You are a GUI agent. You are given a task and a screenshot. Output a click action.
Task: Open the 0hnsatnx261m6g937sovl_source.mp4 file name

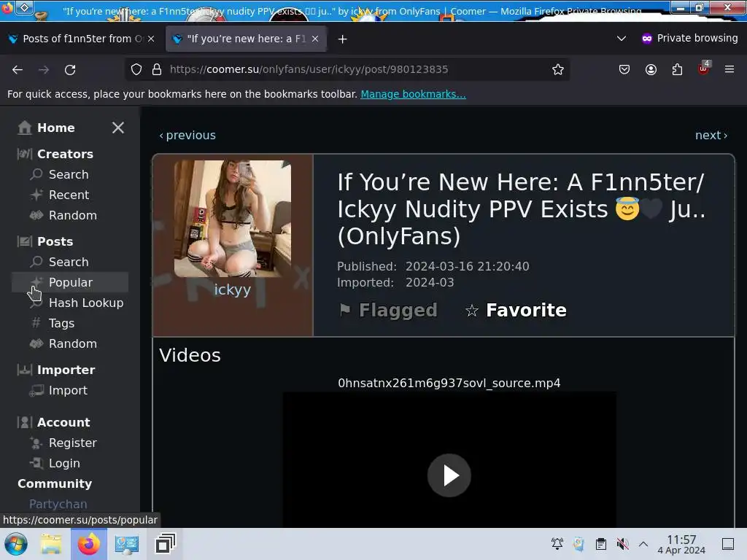coord(449,384)
